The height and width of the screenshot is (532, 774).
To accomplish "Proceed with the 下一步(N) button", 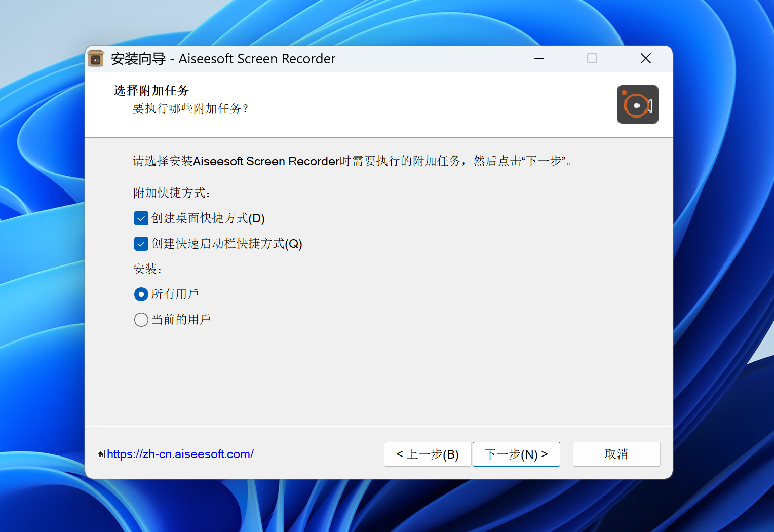I will [516, 454].
